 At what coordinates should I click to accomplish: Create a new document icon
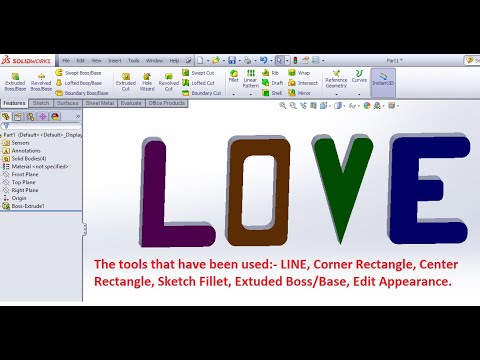(200, 60)
